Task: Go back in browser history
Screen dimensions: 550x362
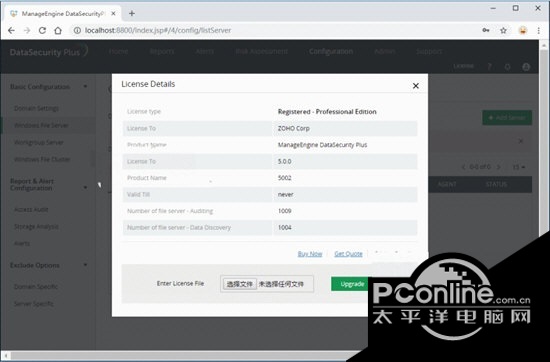Action: (11, 31)
